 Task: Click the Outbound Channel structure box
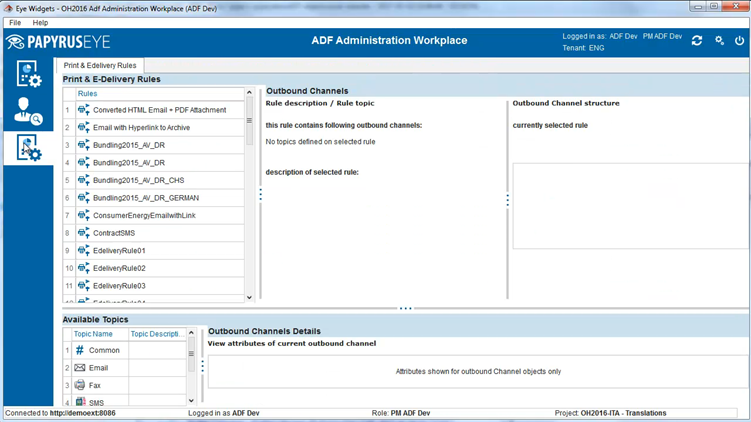[x=631, y=206]
